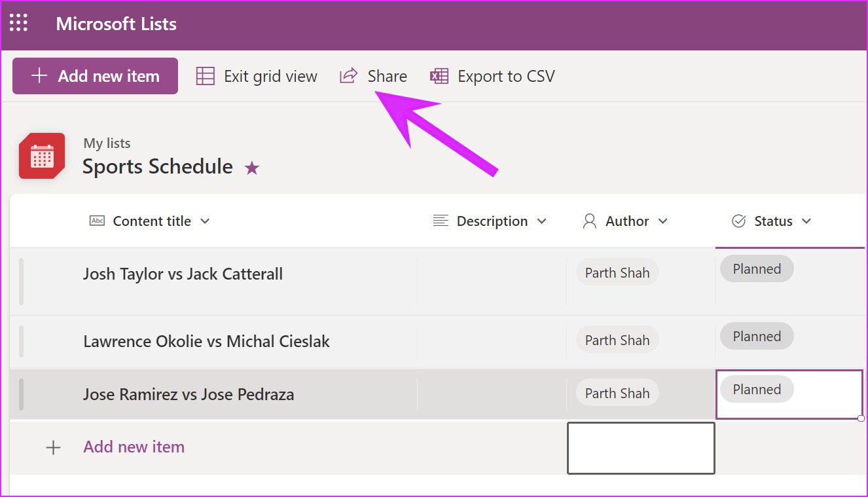Click the Share arrow icon
The height and width of the screenshot is (497, 868).
pos(348,76)
